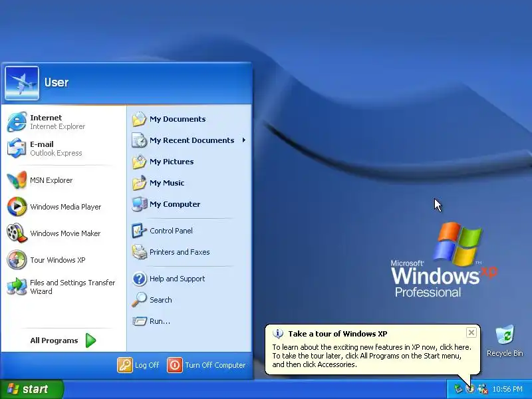Launch Outlook Express E-mail icon
The height and width of the screenshot is (399, 532).
pos(17,148)
